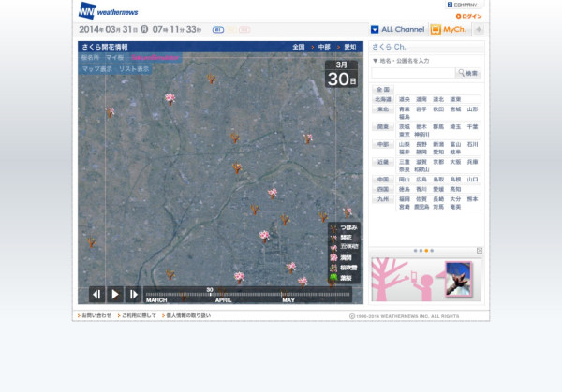The height and width of the screenshot is (392, 562).
Task: Click the つぼみ bud legend icon
Action: [x=333, y=227]
